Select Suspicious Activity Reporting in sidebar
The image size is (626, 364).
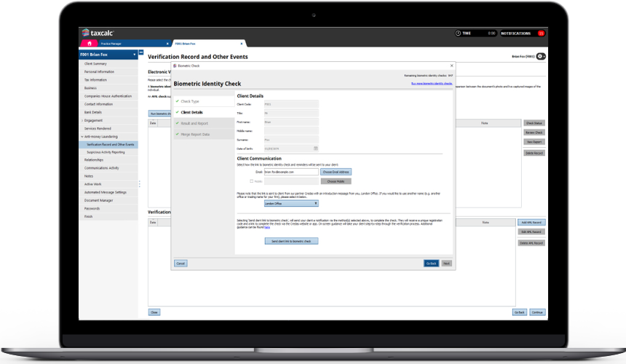tap(105, 152)
